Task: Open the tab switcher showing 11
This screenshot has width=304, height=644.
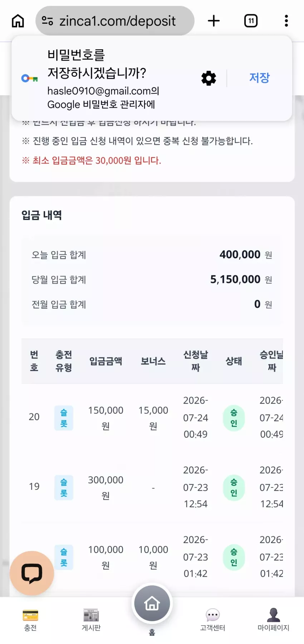Action: click(x=251, y=21)
